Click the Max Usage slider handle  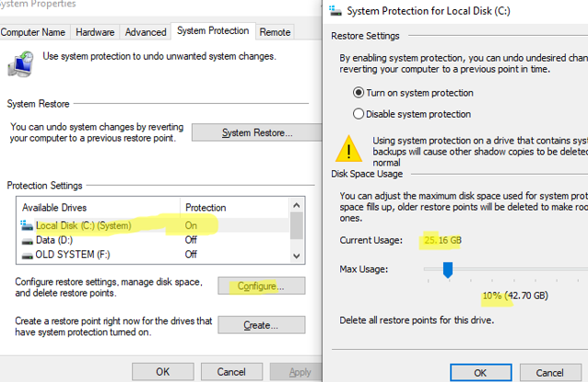coord(448,270)
